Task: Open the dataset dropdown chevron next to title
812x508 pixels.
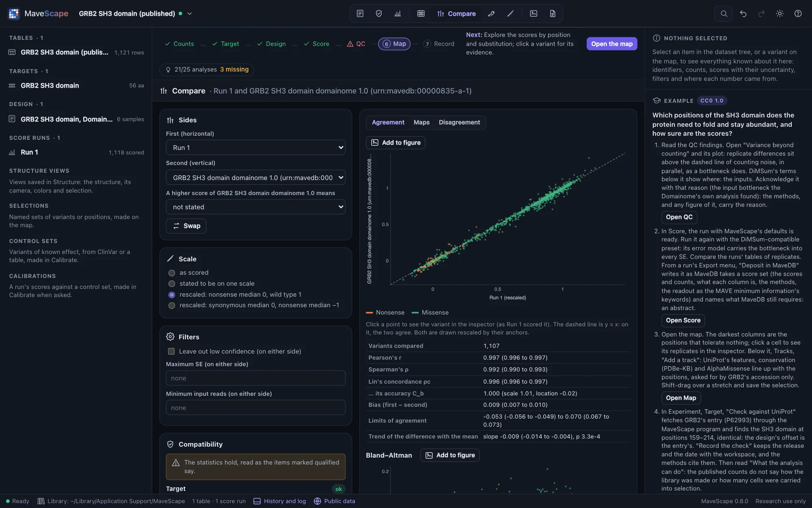Action: [x=189, y=13]
